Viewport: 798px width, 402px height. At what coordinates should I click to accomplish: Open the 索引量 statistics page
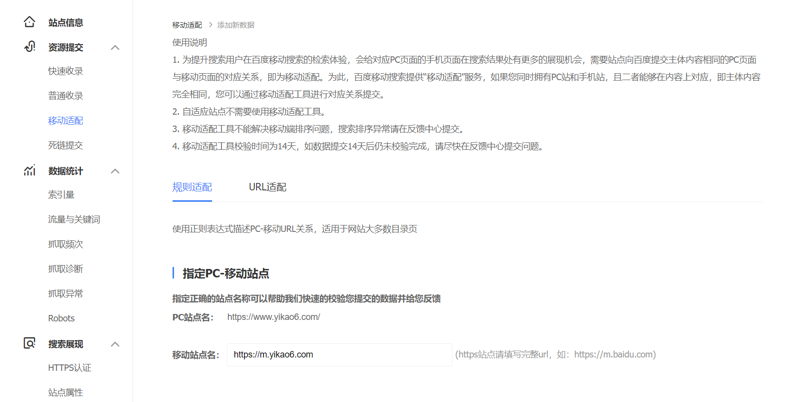61,195
